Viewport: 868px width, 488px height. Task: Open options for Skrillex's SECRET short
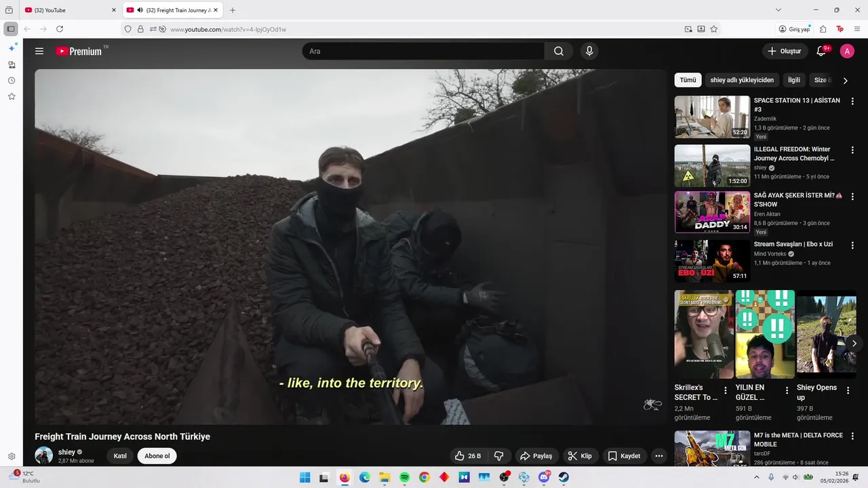pos(726,390)
